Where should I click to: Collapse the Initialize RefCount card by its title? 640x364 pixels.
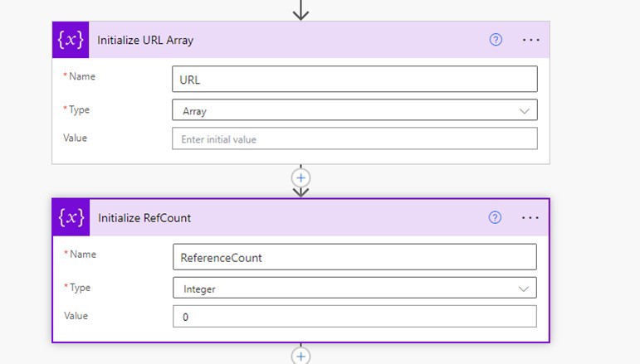[144, 218]
